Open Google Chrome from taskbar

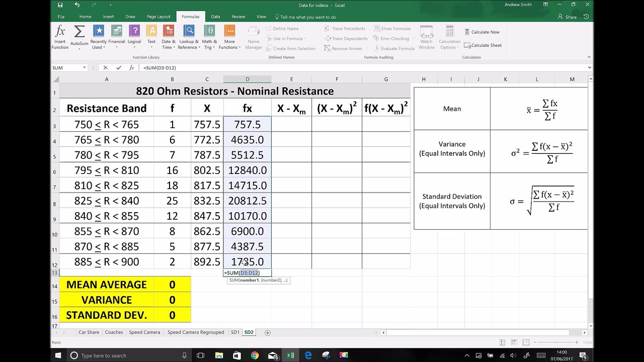tap(255, 355)
